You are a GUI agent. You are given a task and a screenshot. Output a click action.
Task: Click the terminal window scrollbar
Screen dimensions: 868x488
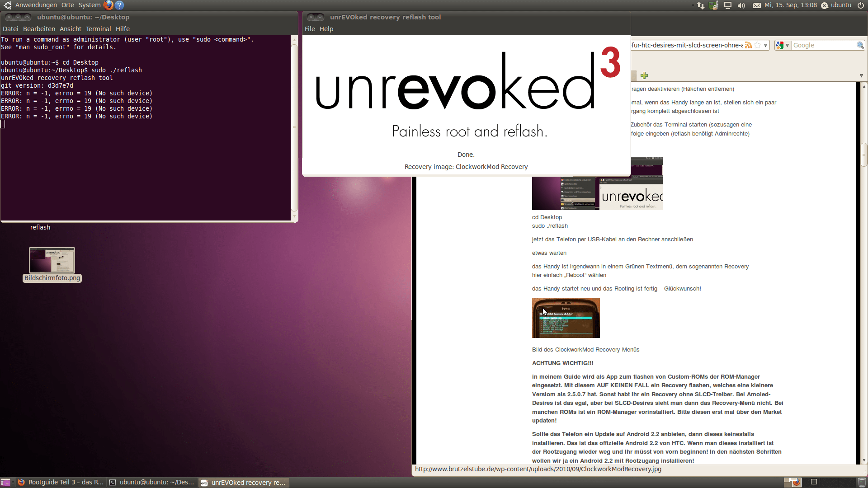[294, 128]
